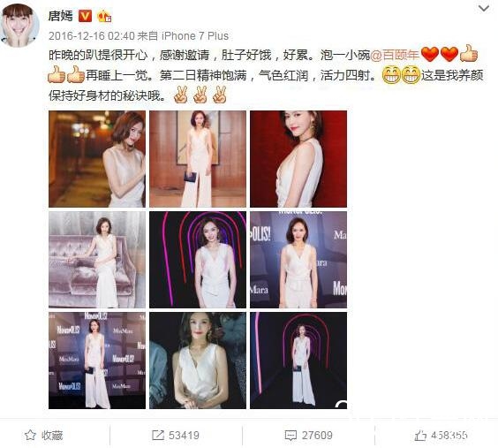
Task: Click the orange V verified badge
Action: pyautogui.click(x=85, y=16)
